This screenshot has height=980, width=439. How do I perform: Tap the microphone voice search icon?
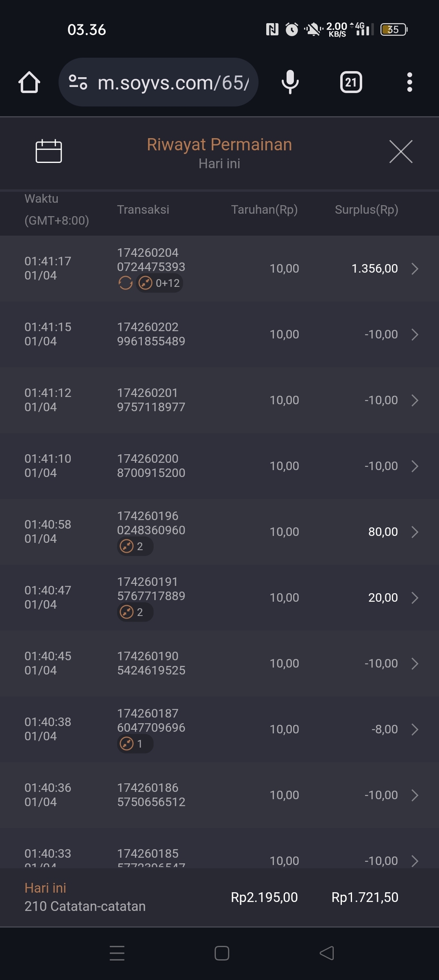[290, 82]
